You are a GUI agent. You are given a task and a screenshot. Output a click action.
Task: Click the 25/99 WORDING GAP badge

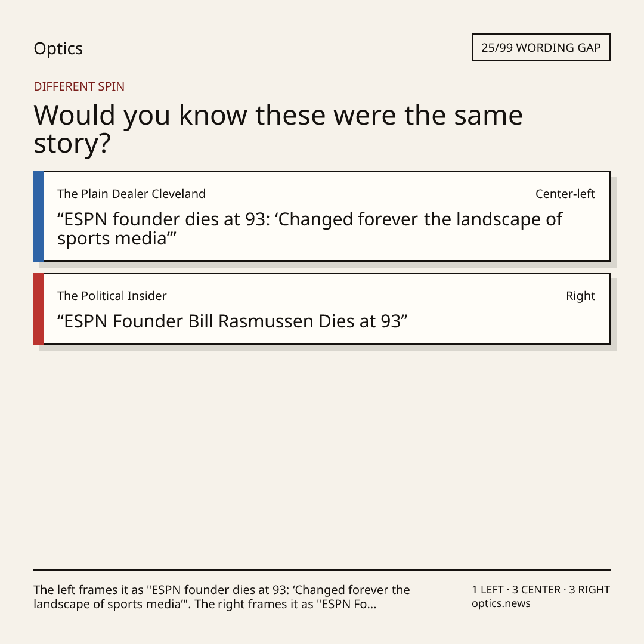541,48
